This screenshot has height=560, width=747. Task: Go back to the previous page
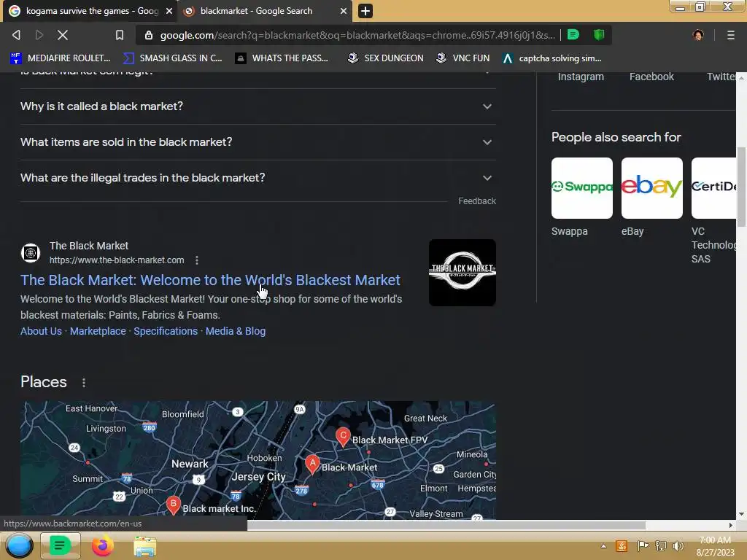pos(16,35)
